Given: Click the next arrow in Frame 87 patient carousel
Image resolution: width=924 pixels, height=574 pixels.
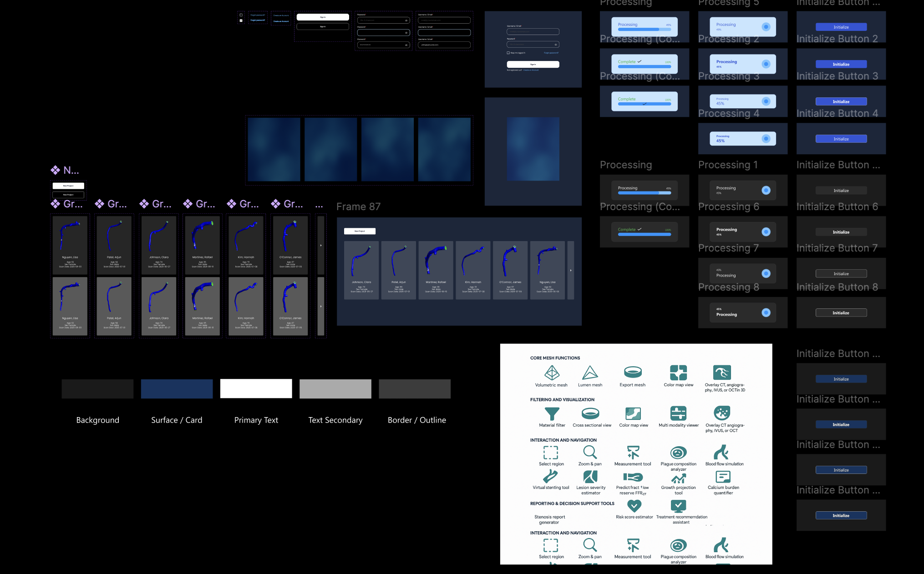Looking at the screenshot, I should click(571, 270).
